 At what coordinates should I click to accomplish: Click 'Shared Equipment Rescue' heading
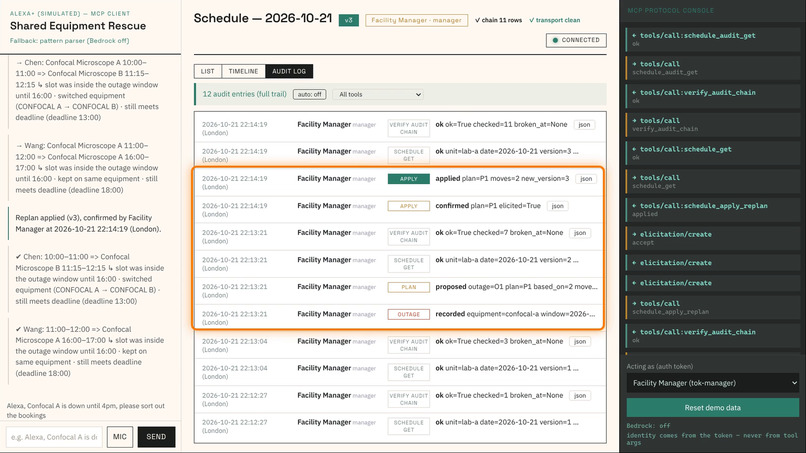[x=78, y=26]
